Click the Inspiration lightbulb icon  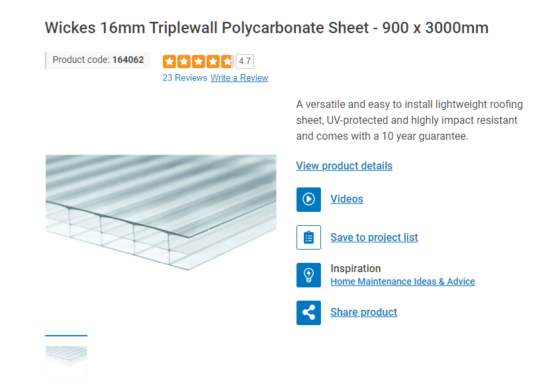tap(308, 275)
